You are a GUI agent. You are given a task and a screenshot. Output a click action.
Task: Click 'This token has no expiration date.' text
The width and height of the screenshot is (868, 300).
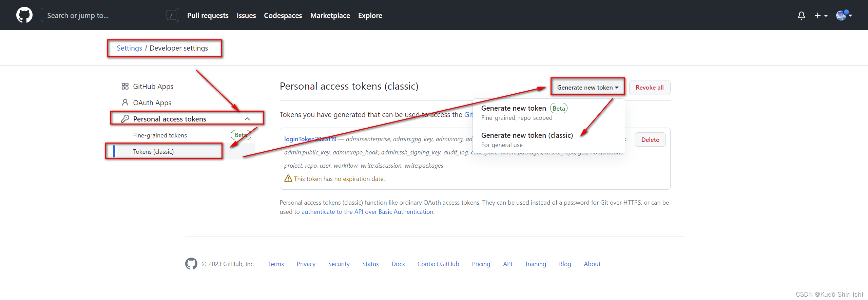(339, 179)
